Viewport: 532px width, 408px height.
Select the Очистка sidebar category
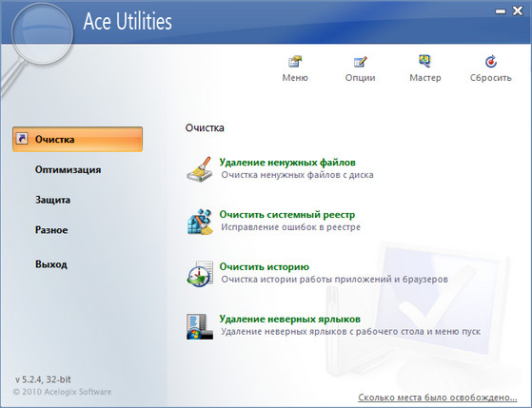click(x=77, y=139)
